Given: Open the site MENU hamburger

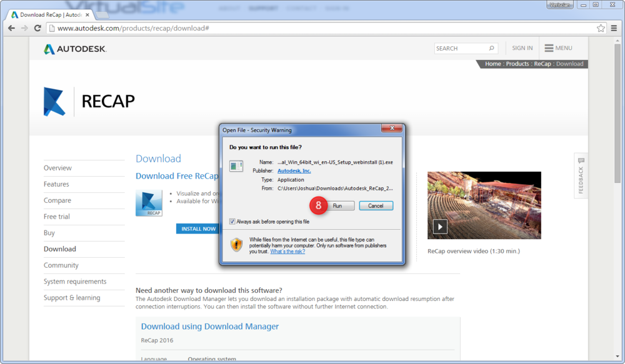Looking at the screenshot, I should pyautogui.click(x=558, y=48).
